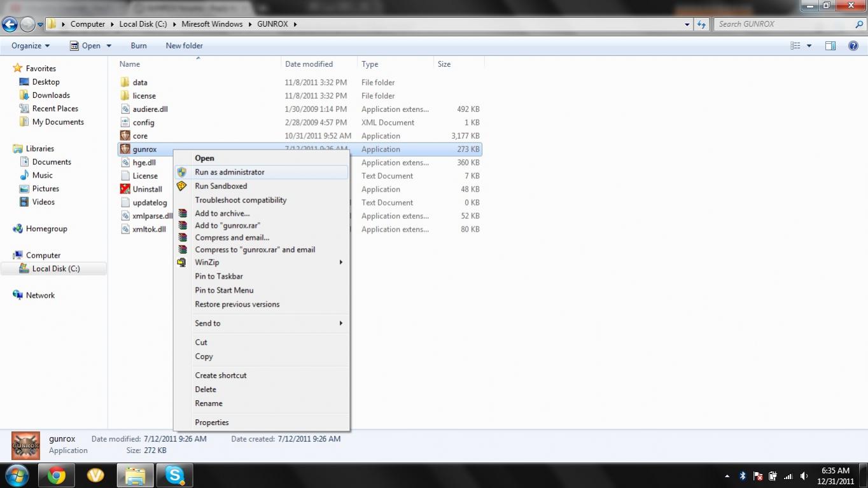The height and width of the screenshot is (488, 868).
Task: Open the change view options dropdown arrow
Action: pyautogui.click(x=809, y=46)
